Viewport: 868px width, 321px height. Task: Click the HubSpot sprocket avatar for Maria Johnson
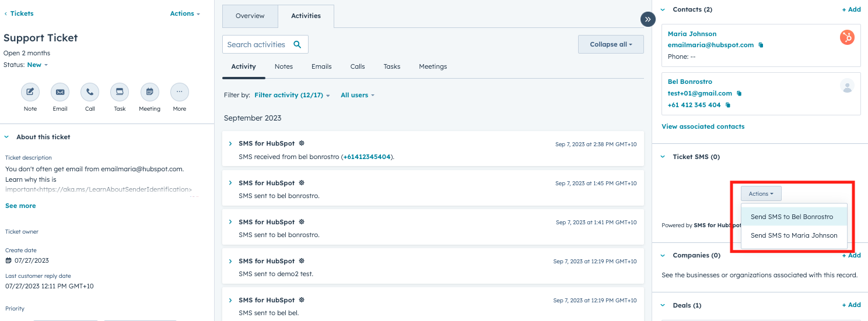[847, 38]
